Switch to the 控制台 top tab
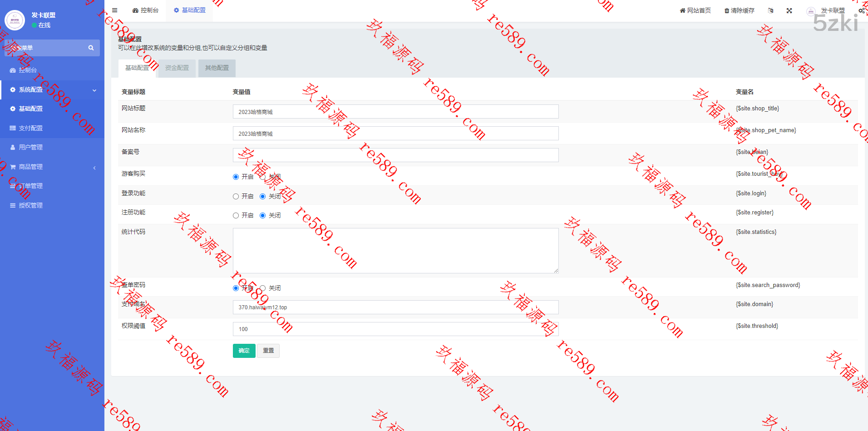This screenshot has height=431, width=868. point(145,10)
